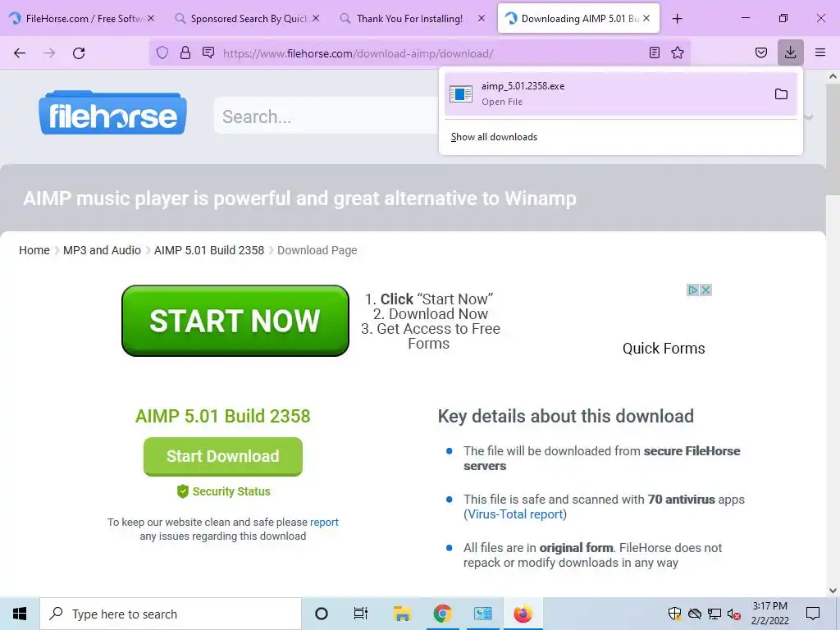The width and height of the screenshot is (840, 630).
Task: Click the forward navigation arrow
Action: [x=49, y=53]
